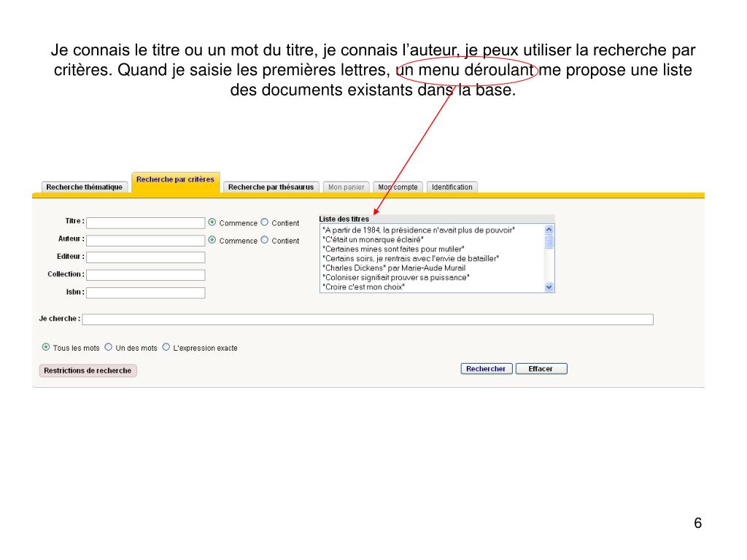The width and height of the screenshot is (747, 560).
Task: Focus the Collection text field
Action: click(146, 275)
